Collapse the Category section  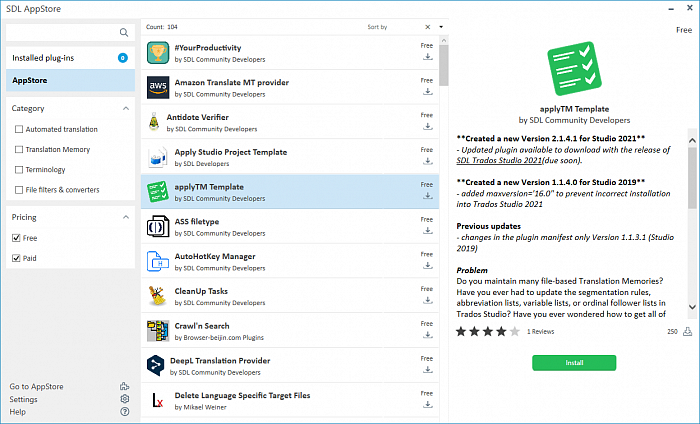click(126, 108)
